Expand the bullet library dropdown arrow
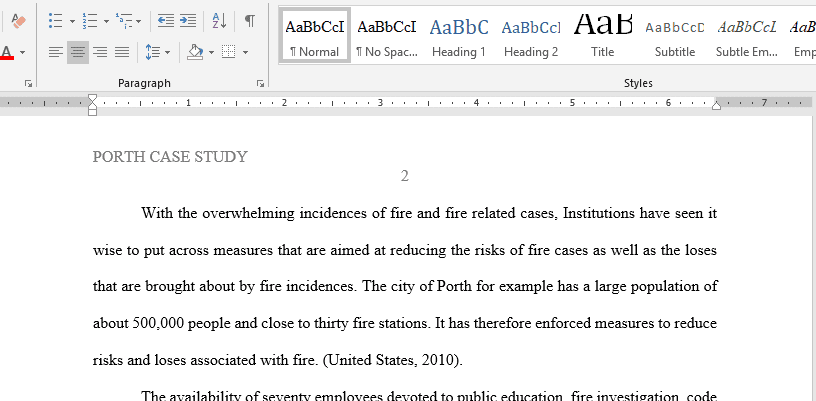The image size is (816, 401). 72,22
